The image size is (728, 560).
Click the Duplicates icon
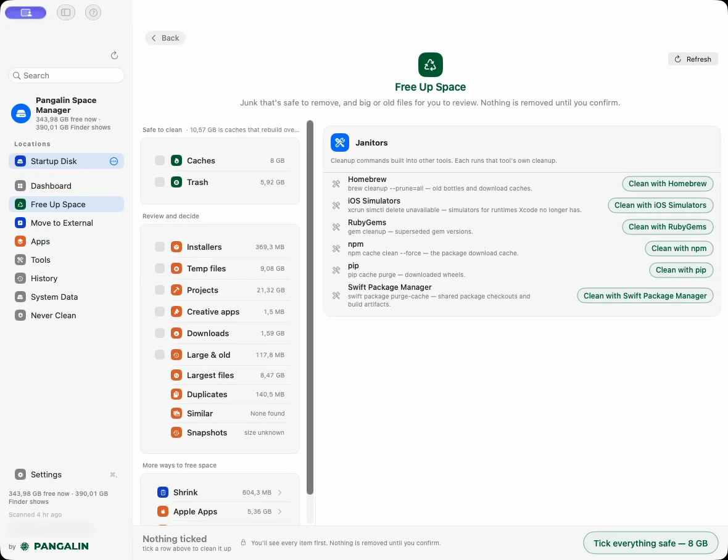coord(176,394)
